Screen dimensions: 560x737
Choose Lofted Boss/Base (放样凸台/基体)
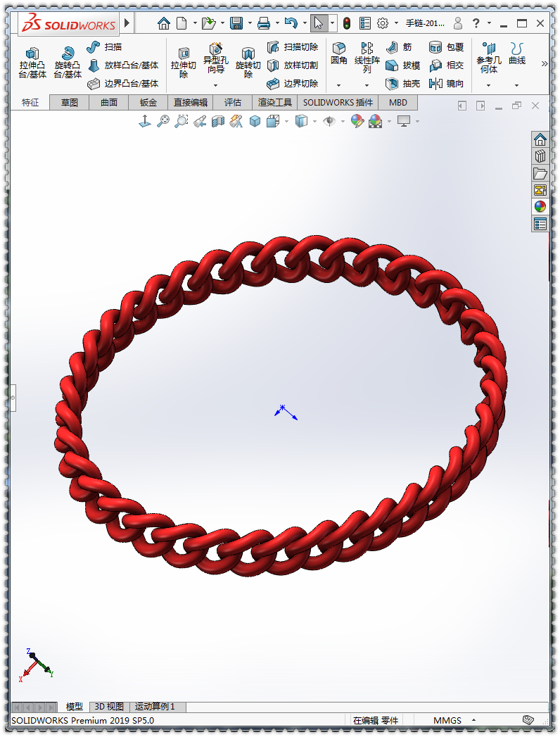tap(123, 65)
